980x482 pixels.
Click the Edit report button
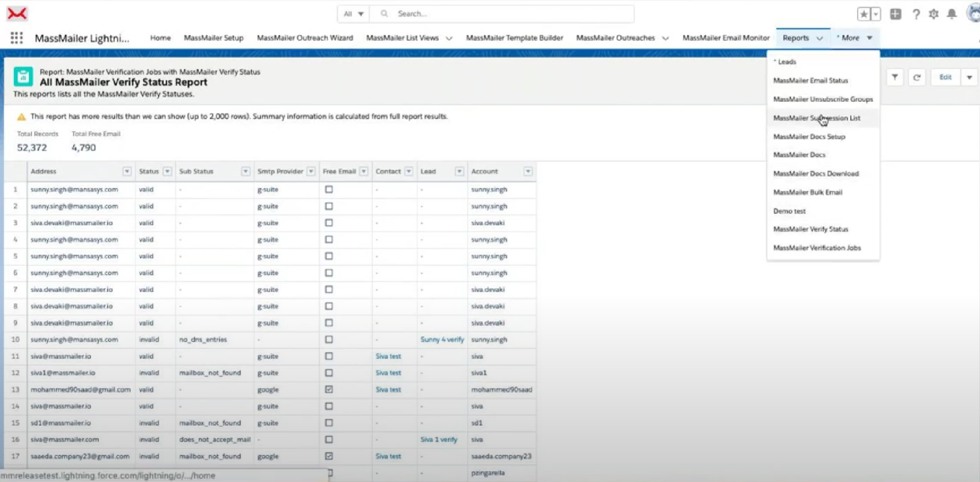[x=945, y=77]
